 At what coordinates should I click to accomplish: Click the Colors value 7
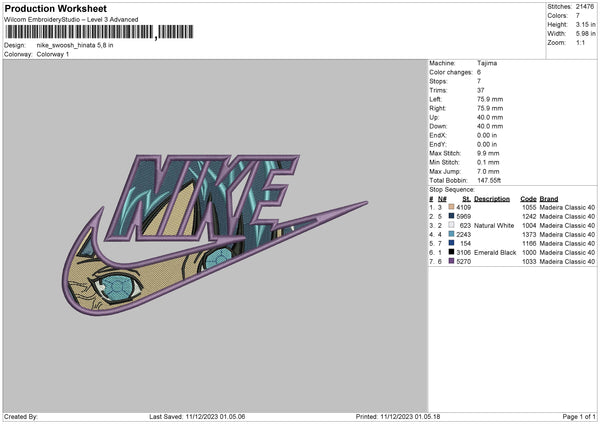point(577,16)
